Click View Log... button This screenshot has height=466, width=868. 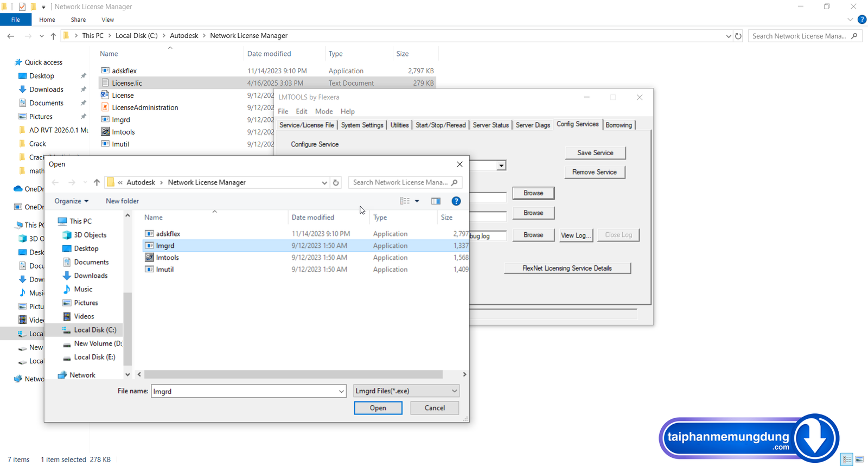pos(576,235)
